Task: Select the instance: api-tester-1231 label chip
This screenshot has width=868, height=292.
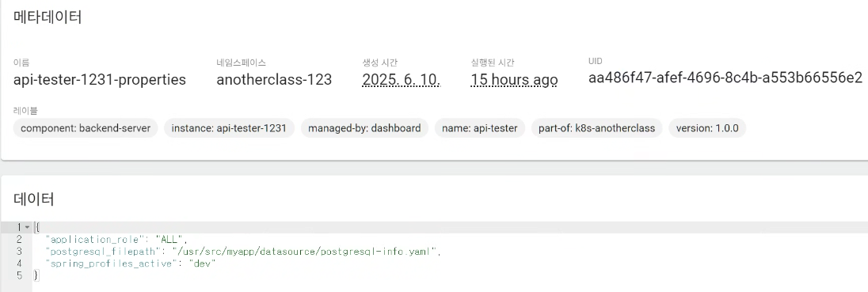Action: point(229,128)
